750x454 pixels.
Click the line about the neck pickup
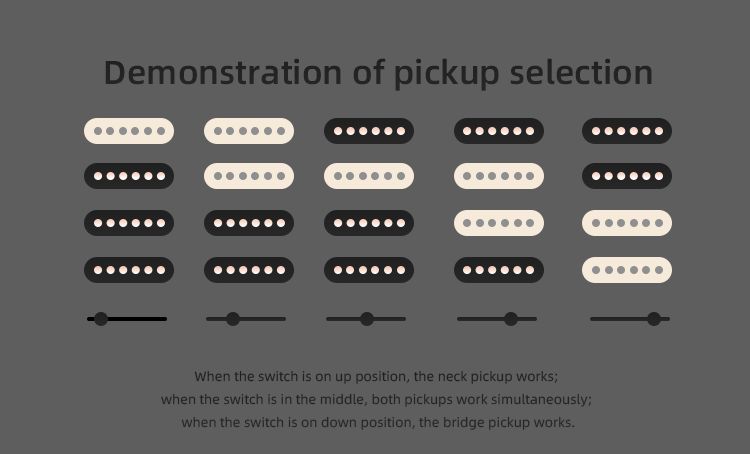(x=376, y=377)
